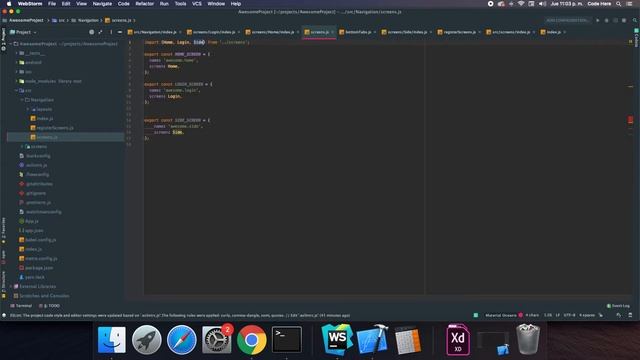Screen dimensions: 640x360
Task: Expand the screens folder in project tree
Action: click(22, 146)
